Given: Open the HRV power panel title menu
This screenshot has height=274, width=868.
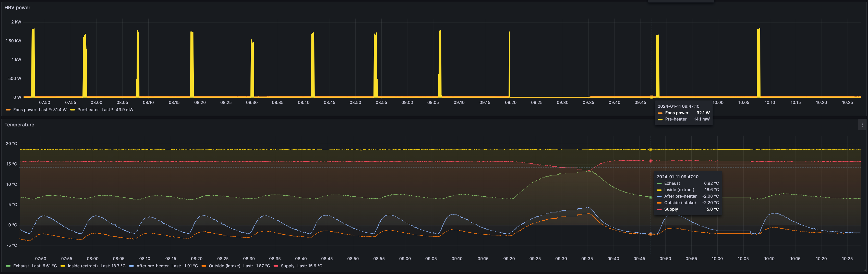Looking at the screenshot, I should click(17, 7).
